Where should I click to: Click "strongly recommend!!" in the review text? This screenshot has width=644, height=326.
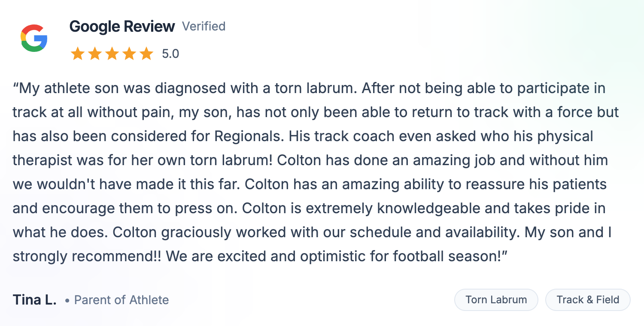pyautogui.click(x=87, y=257)
